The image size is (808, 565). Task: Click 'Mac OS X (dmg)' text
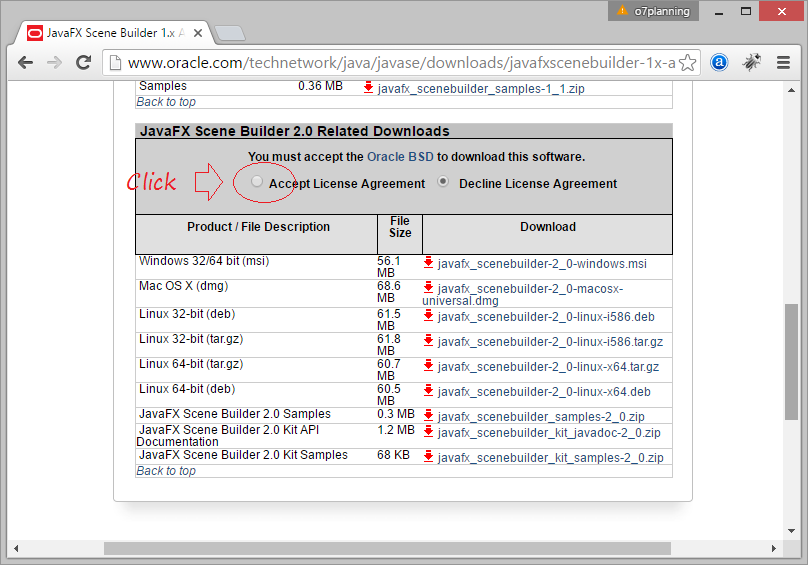pos(183,286)
